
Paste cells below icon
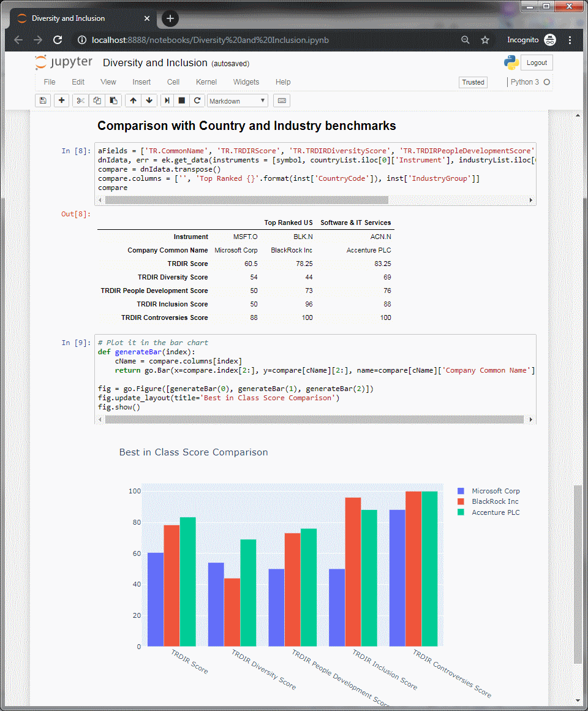[x=113, y=101]
